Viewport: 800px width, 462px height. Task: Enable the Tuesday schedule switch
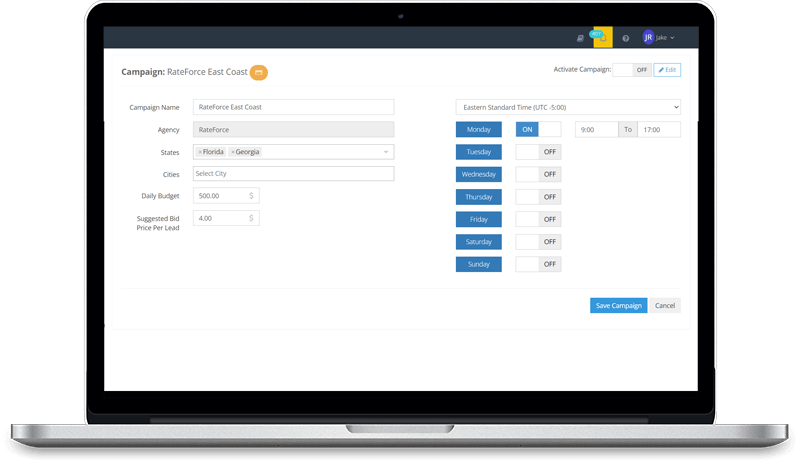pos(538,152)
